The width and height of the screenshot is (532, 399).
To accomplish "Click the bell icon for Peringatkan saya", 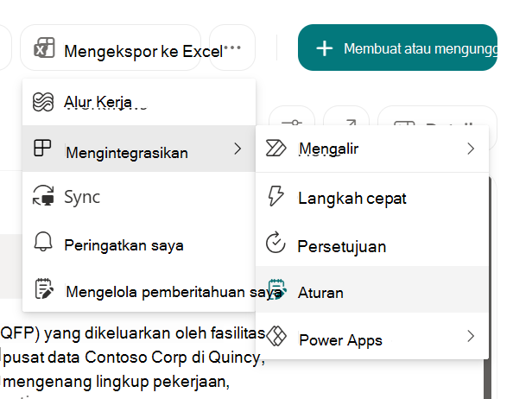I will point(43,242).
